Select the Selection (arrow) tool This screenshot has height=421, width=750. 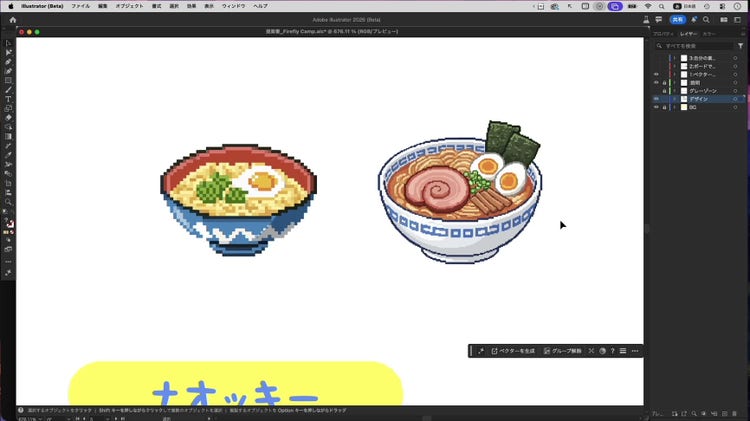[8, 43]
